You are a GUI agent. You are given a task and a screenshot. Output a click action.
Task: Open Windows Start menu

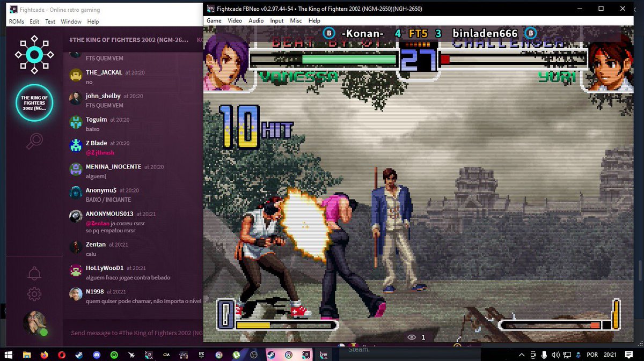click(9, 355)
